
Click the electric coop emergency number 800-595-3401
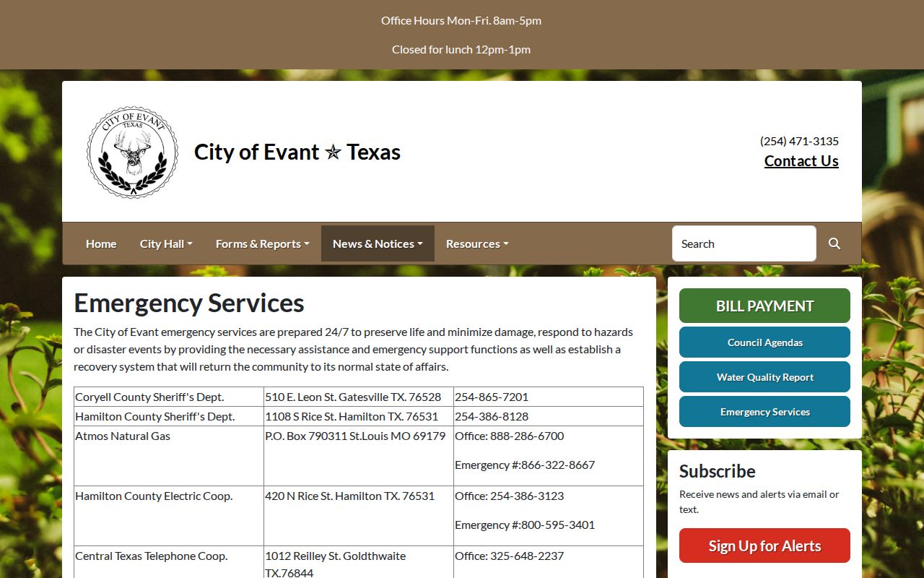558,525
